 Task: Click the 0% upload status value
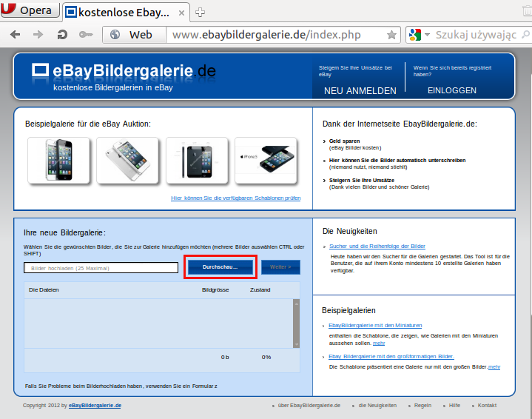point(266,358)
